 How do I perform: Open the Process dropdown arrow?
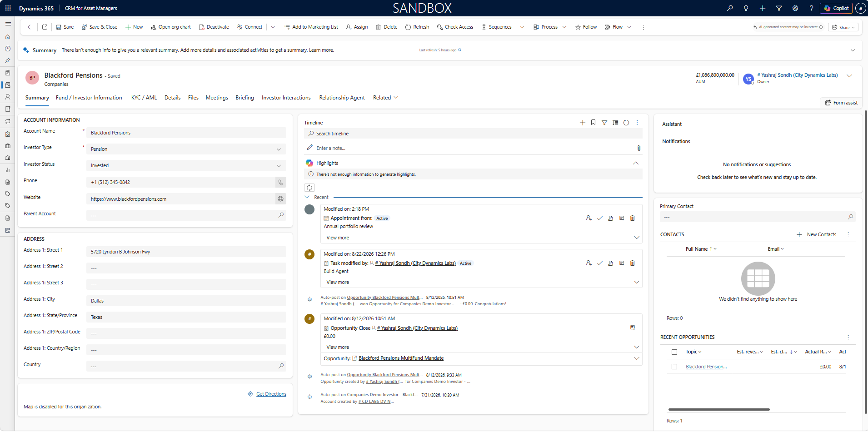tap(564, 27)
